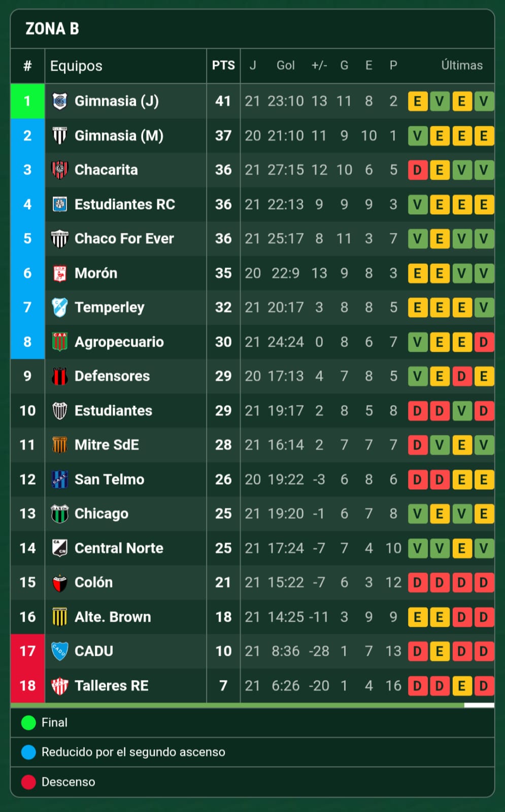Select the Morón club badge
The height and width of the screenshot is (812, 505).
tap(60, 273)
